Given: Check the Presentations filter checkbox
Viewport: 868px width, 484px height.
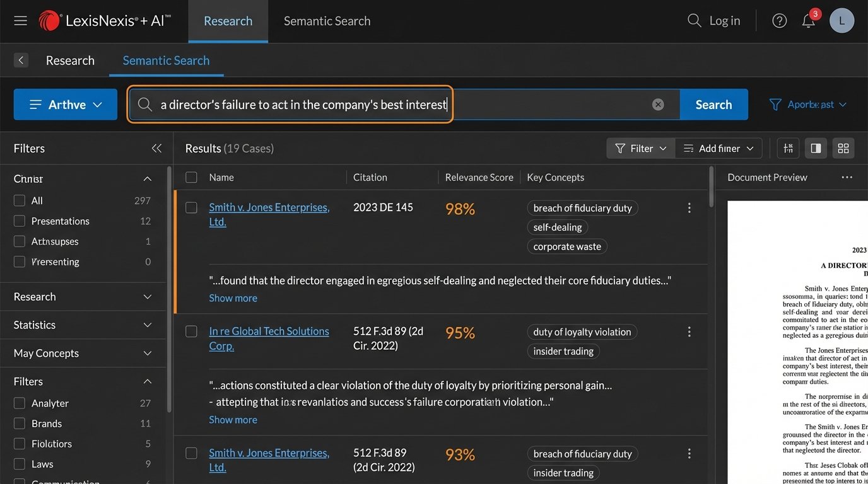Looking at the screenshot, I should pyautogui.click(x=20, y=221).
